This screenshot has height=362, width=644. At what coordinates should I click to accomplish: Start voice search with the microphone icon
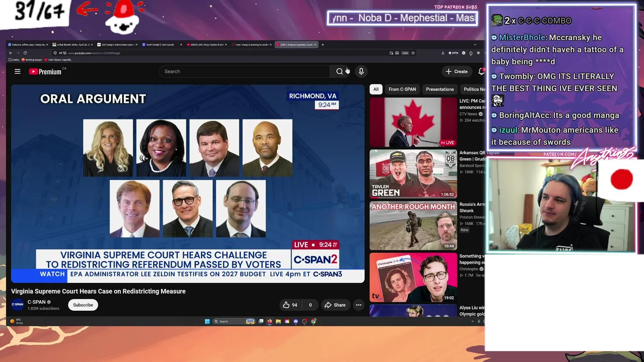coord(361,71)
